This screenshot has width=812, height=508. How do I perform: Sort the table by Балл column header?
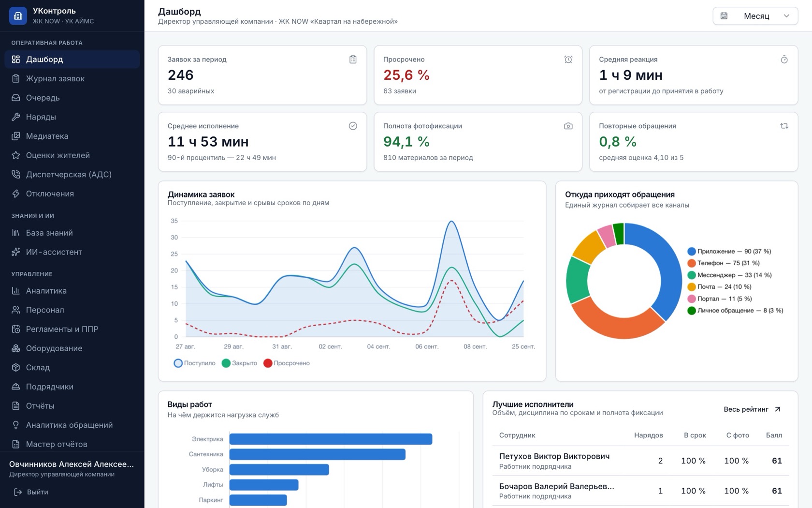click(774, 435)
